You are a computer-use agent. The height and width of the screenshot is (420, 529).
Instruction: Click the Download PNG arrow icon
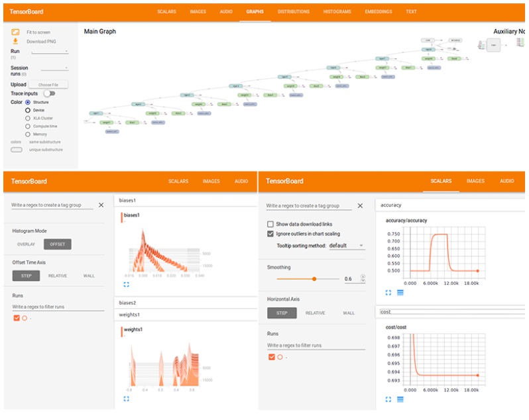point(15,41)
